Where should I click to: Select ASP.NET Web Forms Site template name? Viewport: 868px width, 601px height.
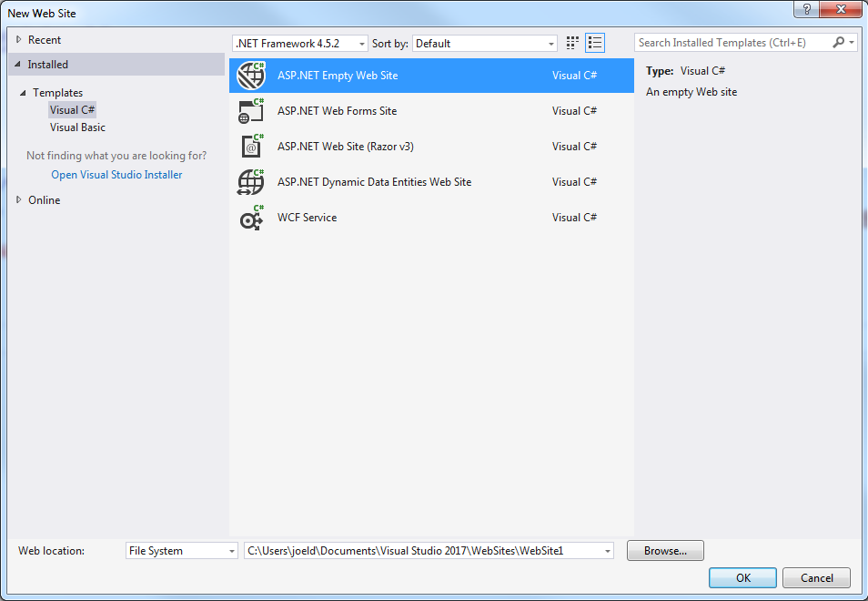(x=338, y=111)
